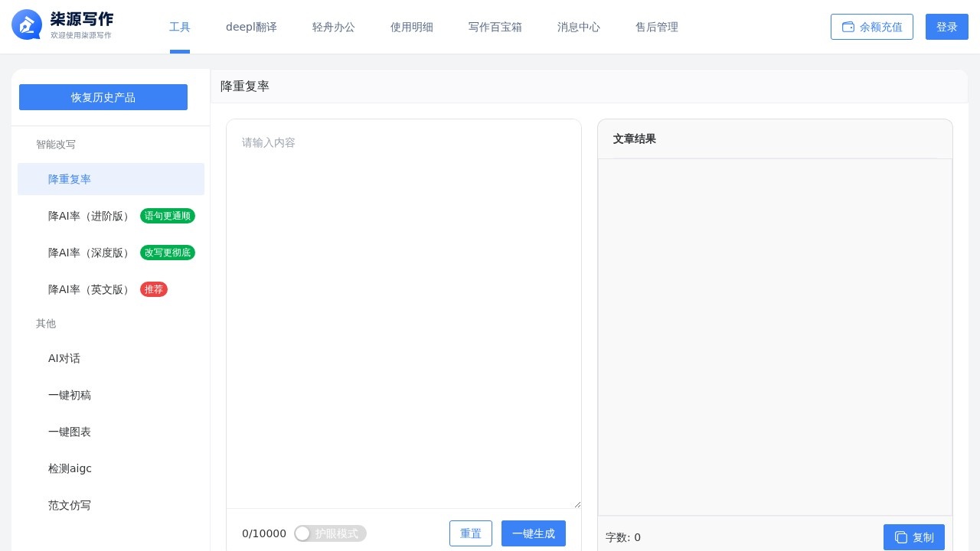980x551 pixels.
Task: Choose 降AI率（英文版） in sidebar
Action: 90,289
